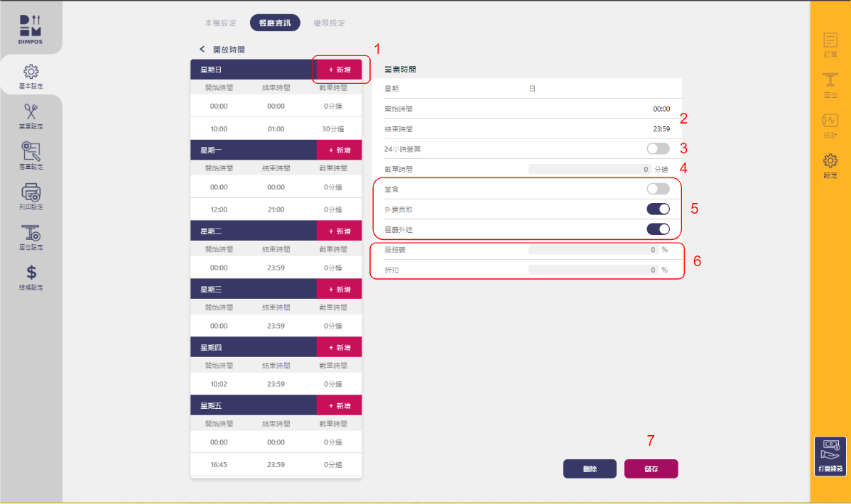Image resolution: width=851 pixels, height=504 pixels.
Task: Click the 訂單 icon in right panel
Action: click(x=830, y=45)
